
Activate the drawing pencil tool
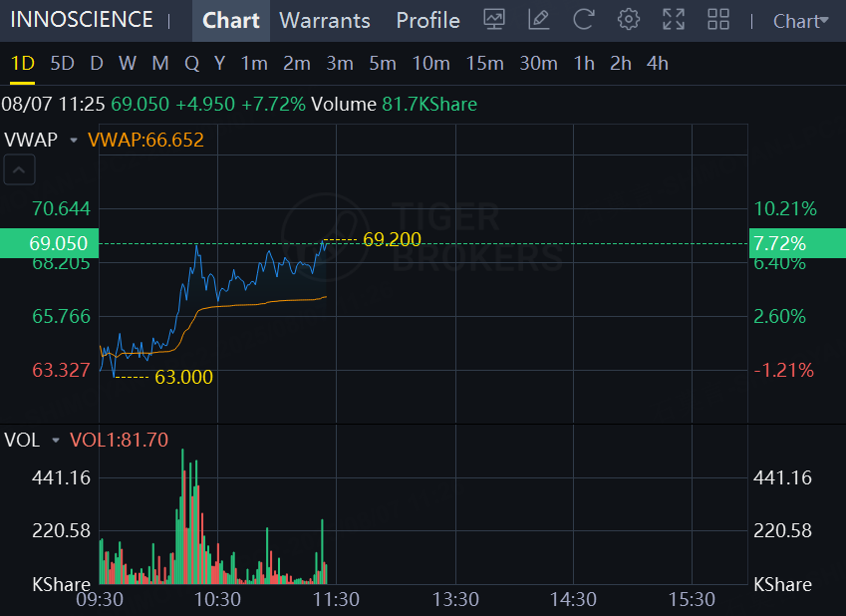click(x=538, y=20)
